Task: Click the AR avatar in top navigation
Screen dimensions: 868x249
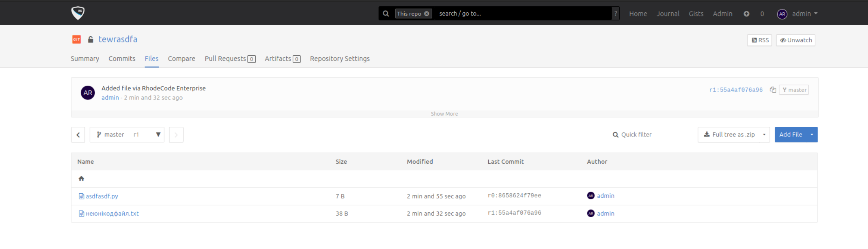Action: click(782, 14)
